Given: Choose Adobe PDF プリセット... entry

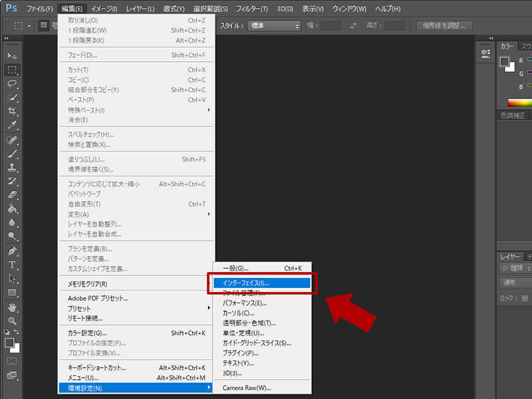Looking at the screenshot, I should tap(136, 298).
